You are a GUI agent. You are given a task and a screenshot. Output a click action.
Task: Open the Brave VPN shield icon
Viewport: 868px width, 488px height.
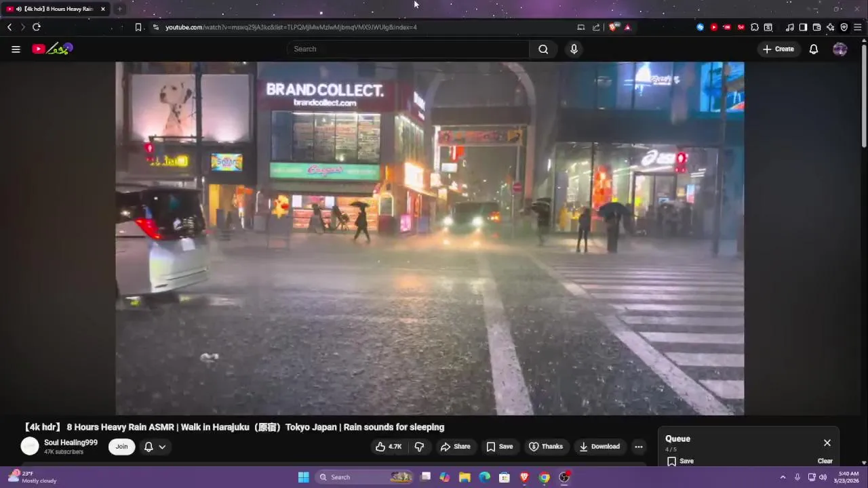coord(844,27)
